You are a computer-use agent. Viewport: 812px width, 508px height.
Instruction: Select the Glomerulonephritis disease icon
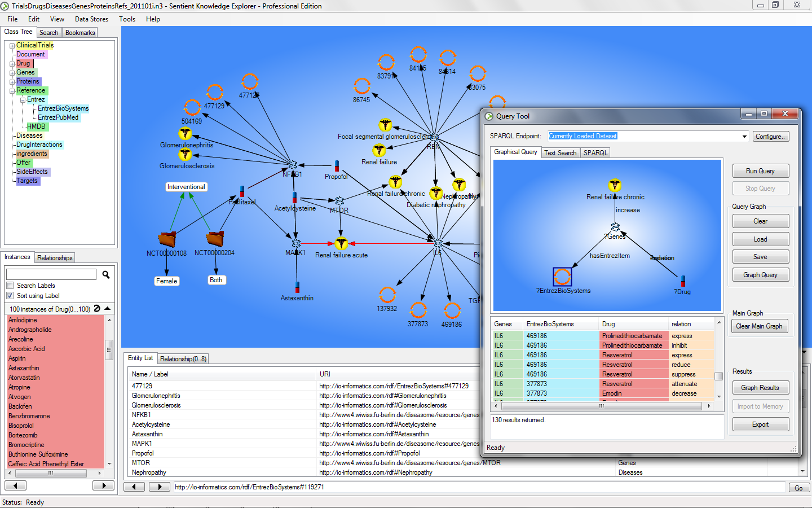185,134
